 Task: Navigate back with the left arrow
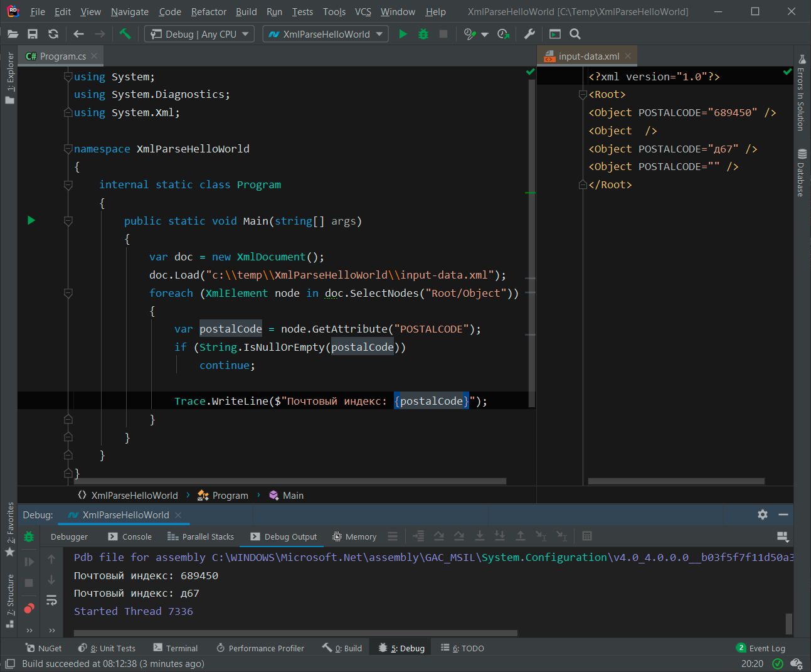click(x=78, y=34)
